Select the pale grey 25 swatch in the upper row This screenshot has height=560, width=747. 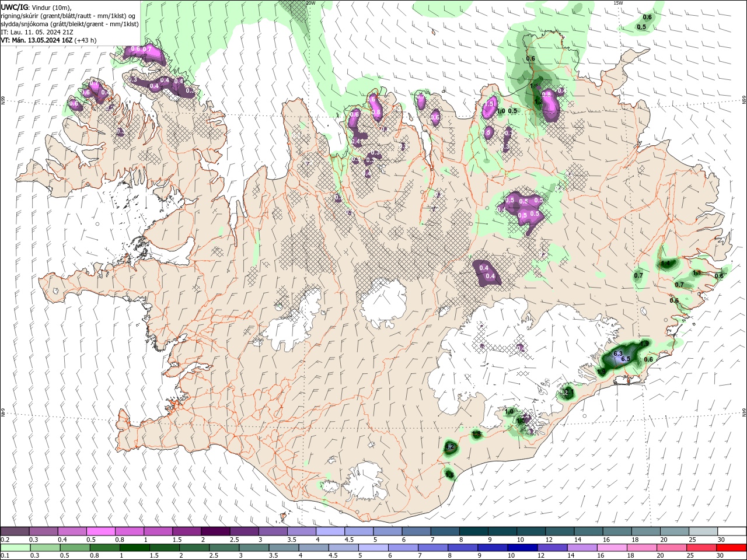(703, 531)
